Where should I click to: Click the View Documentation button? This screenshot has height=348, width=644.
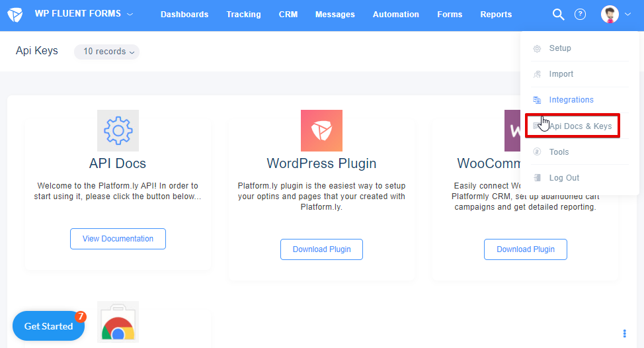[118, 239]
